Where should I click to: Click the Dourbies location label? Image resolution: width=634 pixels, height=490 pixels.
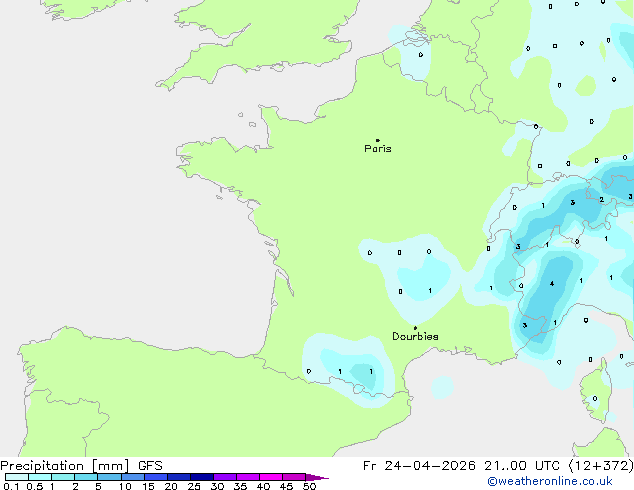pyautogui.click(x=415, y=336)
